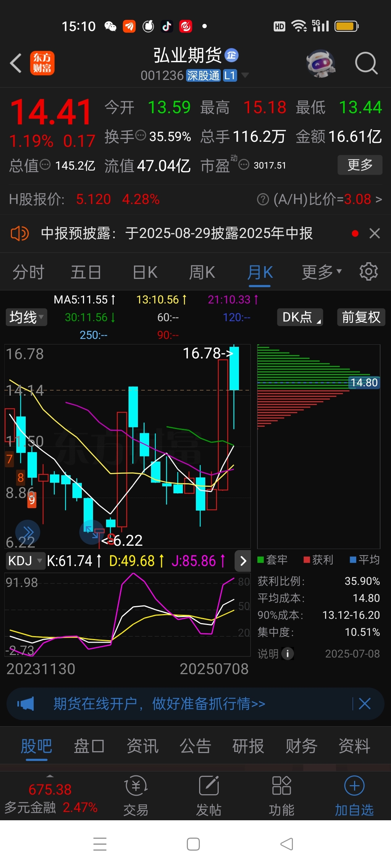Tap the red 获利 legend swatch
The height and width of the screenshot is (868, 391).
coord(307,560)
